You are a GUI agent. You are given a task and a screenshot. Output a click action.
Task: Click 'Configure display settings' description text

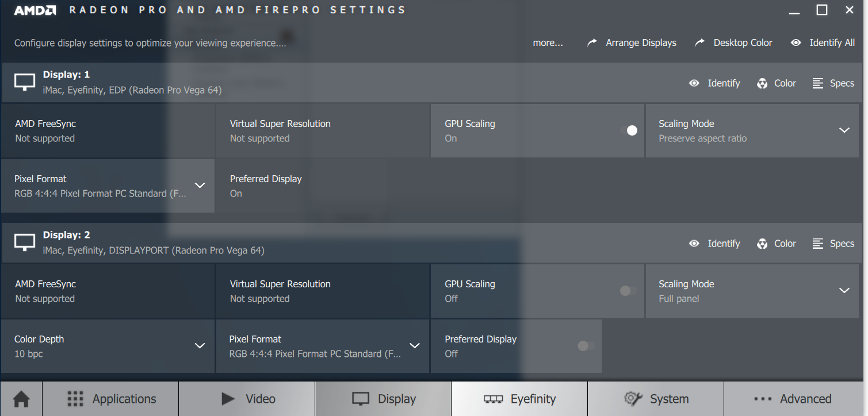[150, 43]
